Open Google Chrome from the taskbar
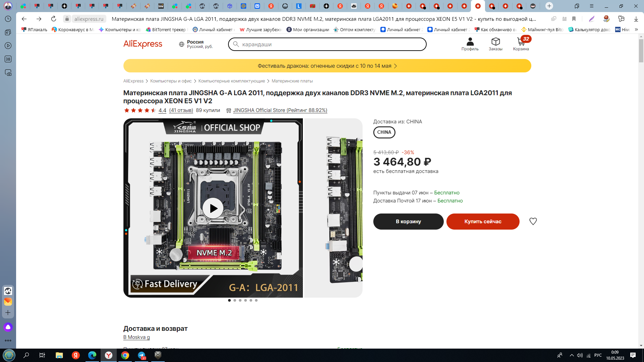This screenshot has height=362, width=644. (x=125, y=355)
